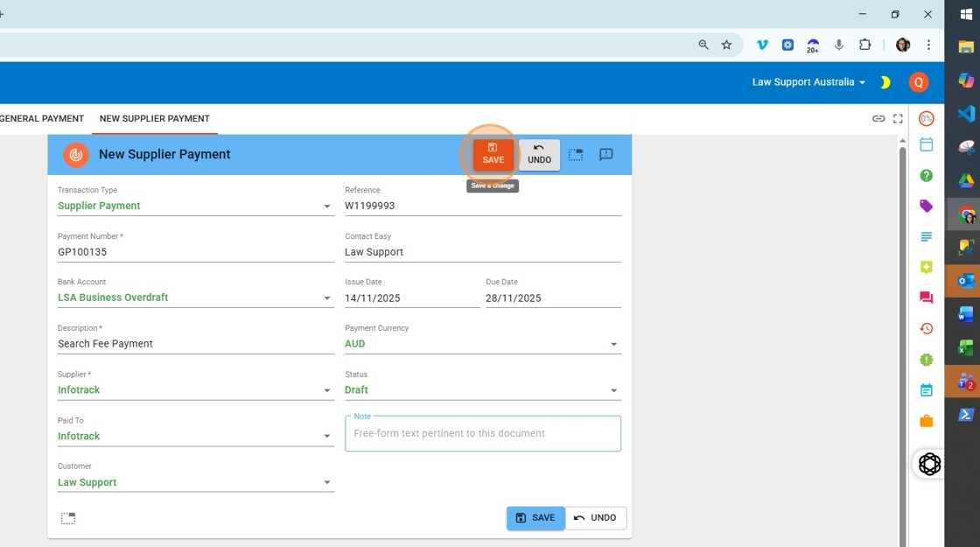This screenshot has width=980, height=547.
Task: Open the Payment Currency AUD dropdown
Action: point(613,345)
